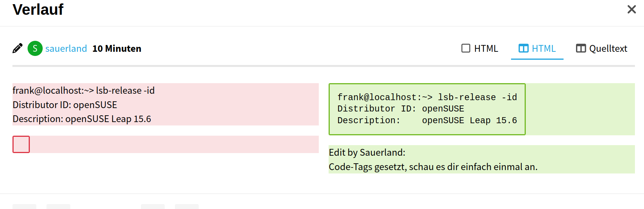Click the added 'Edit by Sauerland:' text
Screen dimensions: 644x209
367,152
